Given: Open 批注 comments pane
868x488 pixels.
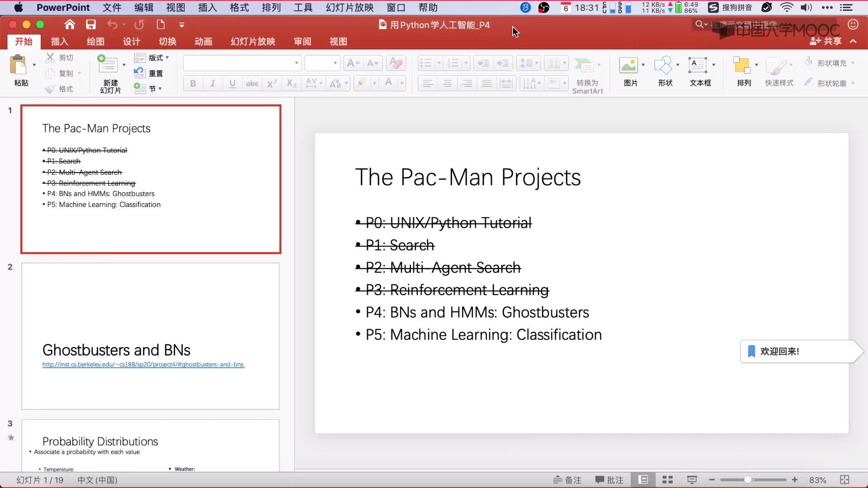Looking at the screenshot, I should tap(609, 480).
